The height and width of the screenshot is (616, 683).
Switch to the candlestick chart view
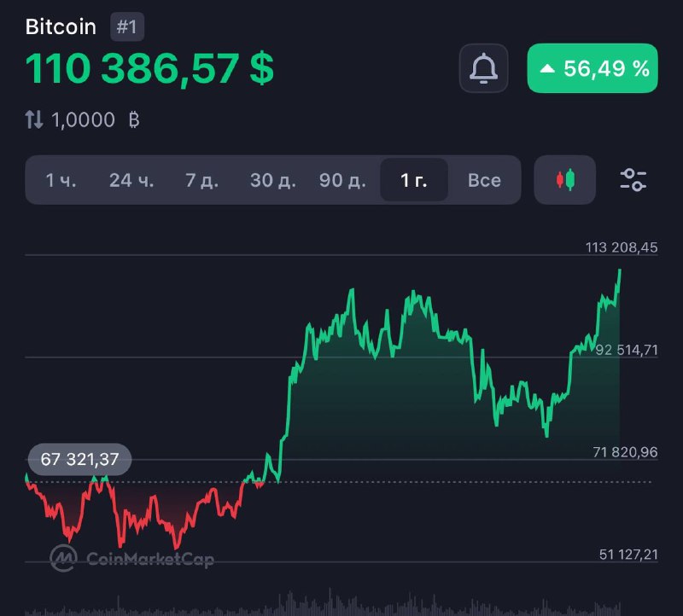565,180
